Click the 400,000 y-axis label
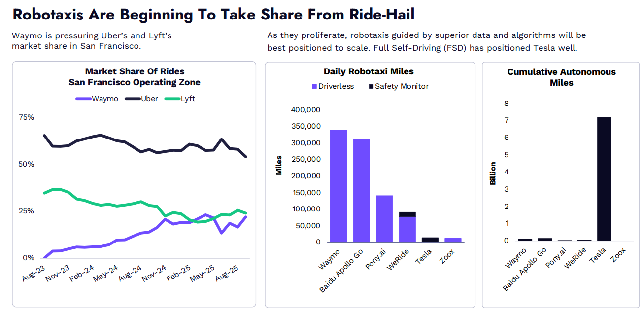 (306, 110)
